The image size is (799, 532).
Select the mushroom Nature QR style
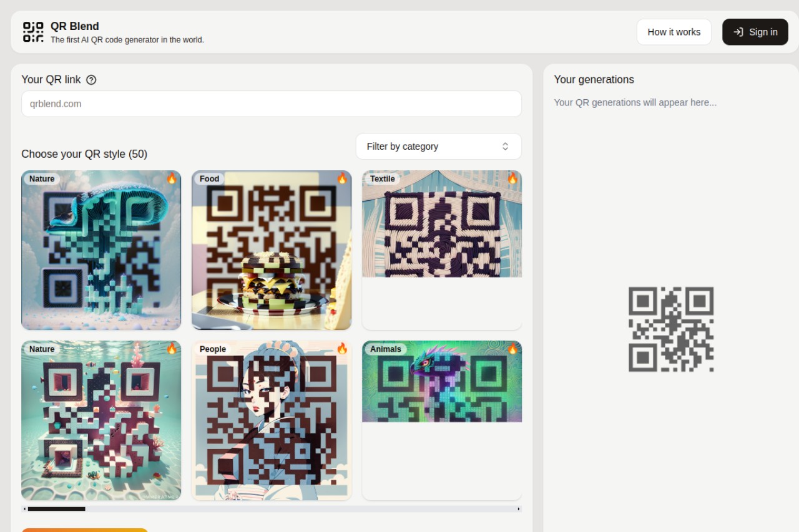(101, 250)
